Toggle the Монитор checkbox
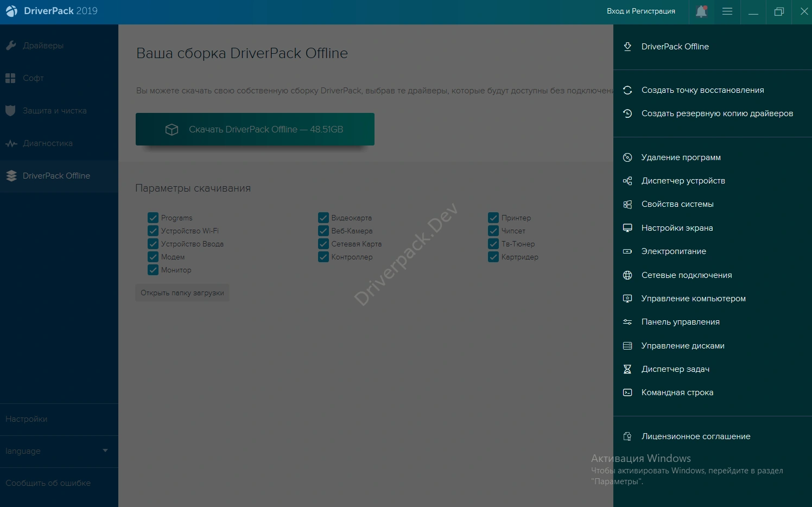This screenshot has height=507, width=812. tap(153, 270)
